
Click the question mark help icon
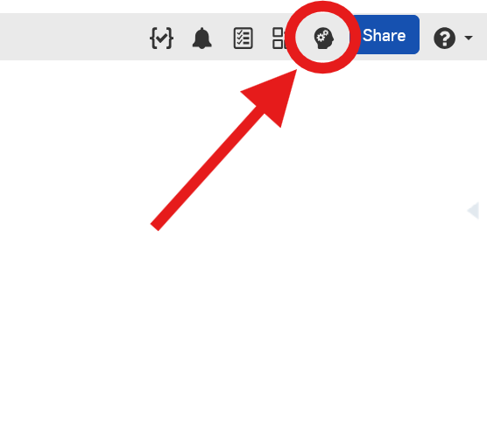(x=444, y=38)
